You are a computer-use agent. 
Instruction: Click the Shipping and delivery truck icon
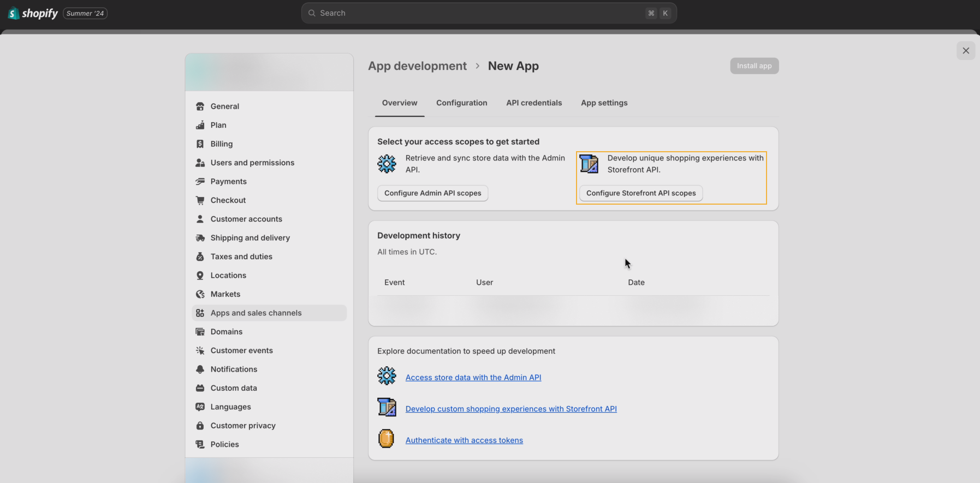(200, 238)
